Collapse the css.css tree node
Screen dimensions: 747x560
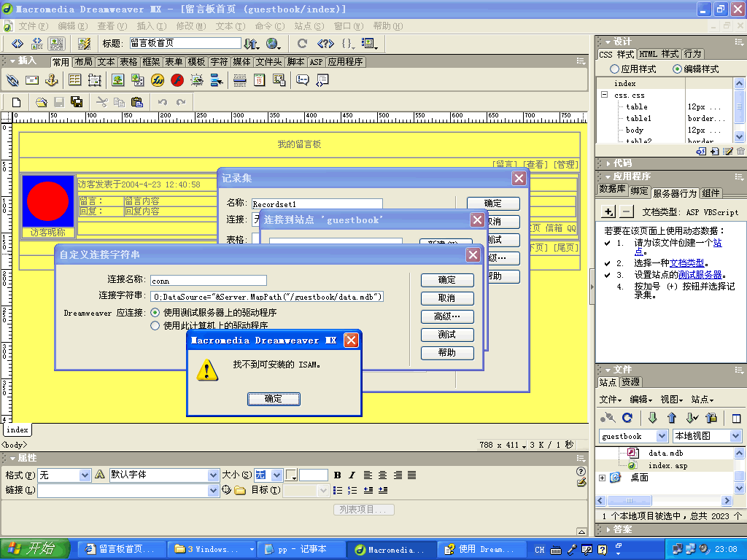[x=605, y=95]
